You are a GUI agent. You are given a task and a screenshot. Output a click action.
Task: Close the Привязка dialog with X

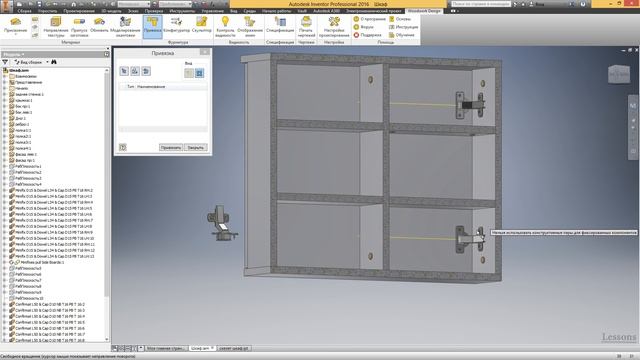pos(205,52)
